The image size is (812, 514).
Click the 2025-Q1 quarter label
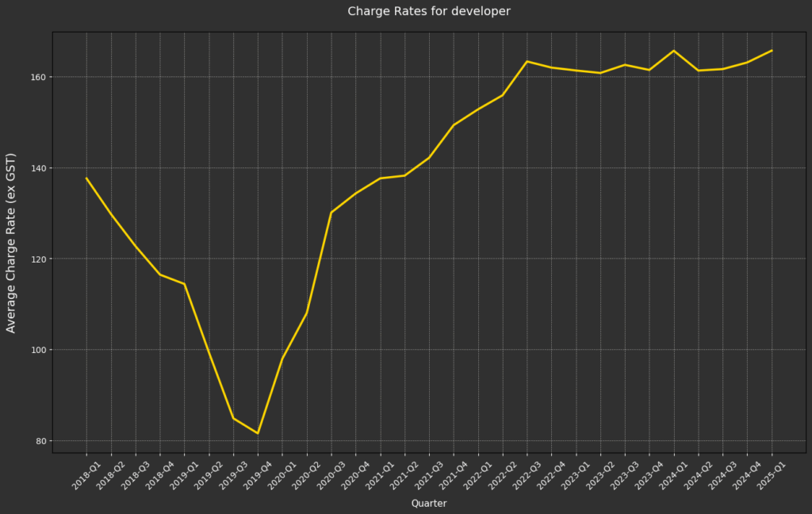pyautogui.click(x=771, y=476)
